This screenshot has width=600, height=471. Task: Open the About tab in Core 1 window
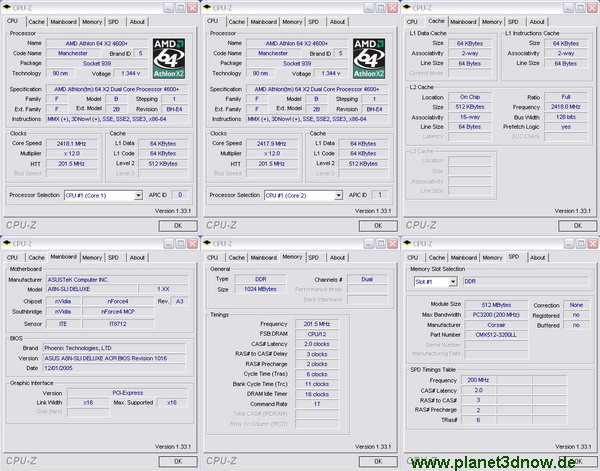pyautogui.click(x=137, y=22)
